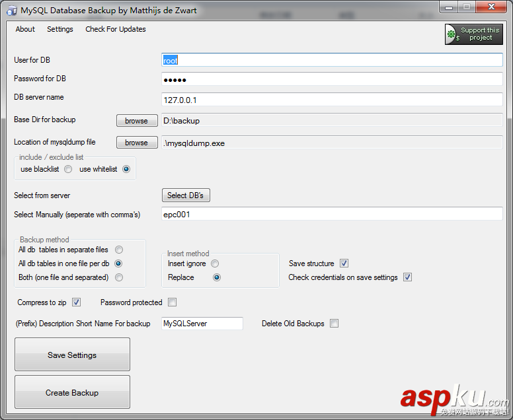513x420 pixels.
Task: Click the Select DB's button
Action: point(186,195)
